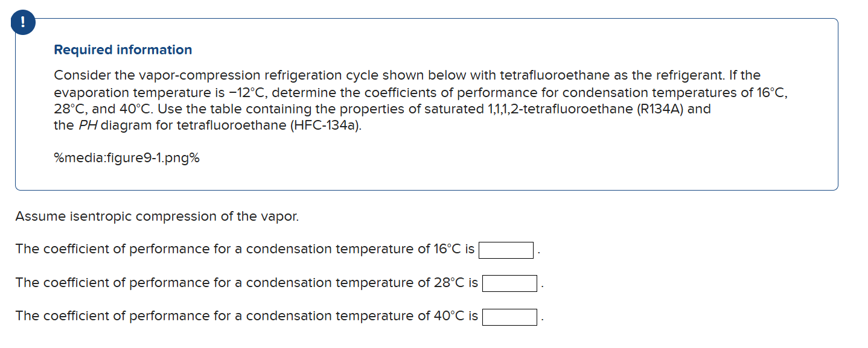Click inside the 40°C COP answer box

[x=509, y=315]
